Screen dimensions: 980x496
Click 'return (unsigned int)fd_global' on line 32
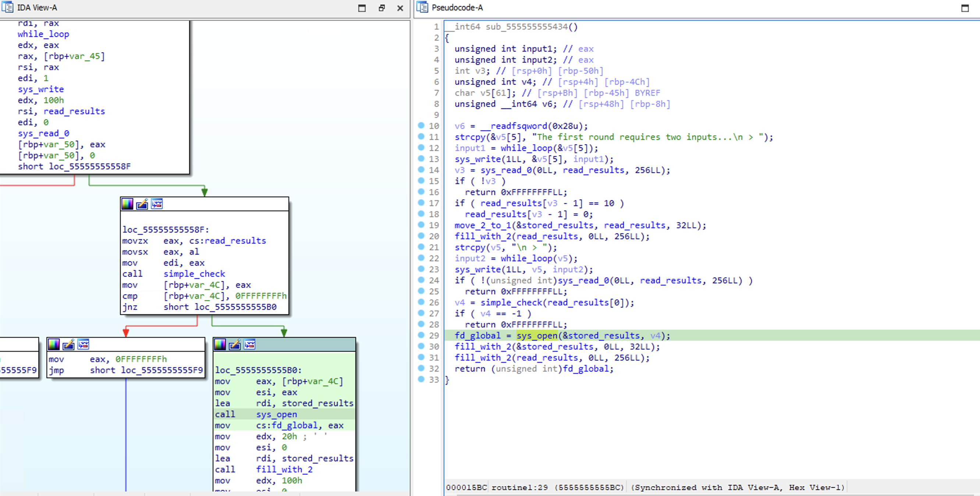pos(534,369)
